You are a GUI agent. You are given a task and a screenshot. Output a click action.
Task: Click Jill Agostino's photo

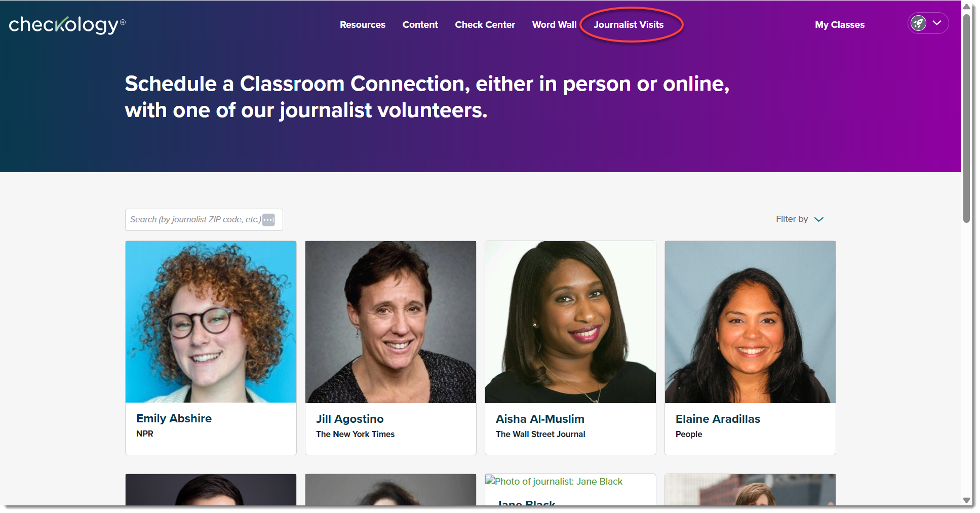(390, 322)
